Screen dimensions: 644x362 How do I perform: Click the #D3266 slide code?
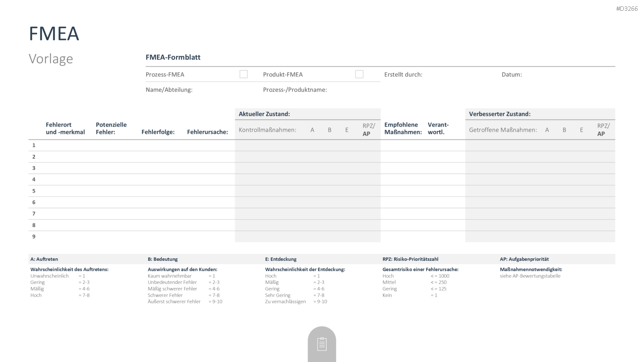click(x=627, y=9)
